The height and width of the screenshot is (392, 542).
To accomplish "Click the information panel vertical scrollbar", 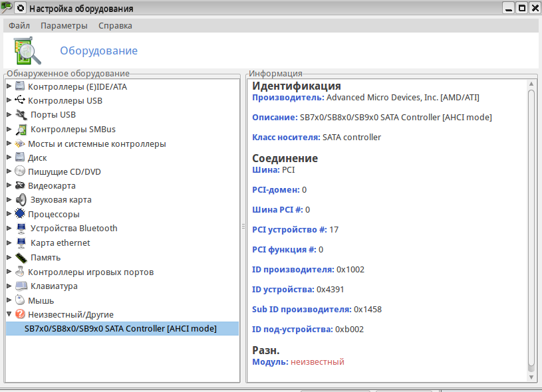I will pos(531,226).
